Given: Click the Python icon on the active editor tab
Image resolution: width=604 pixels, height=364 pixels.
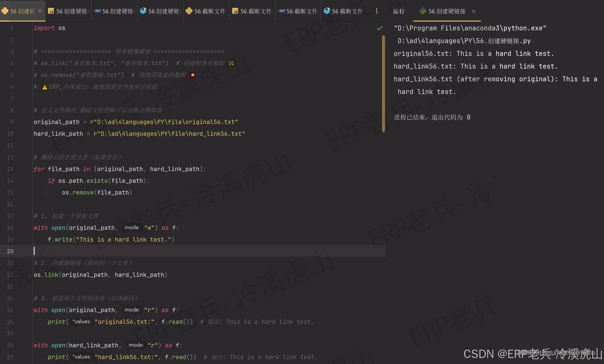Looking at the screenshot, I should pos(5,11).
